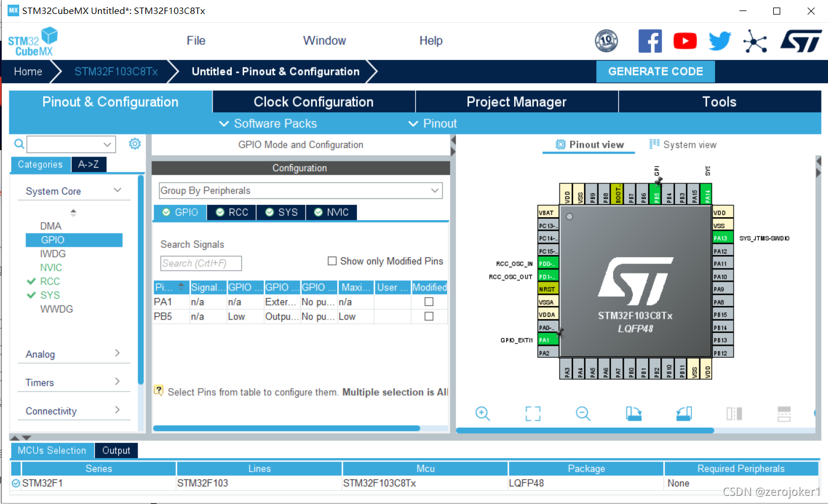Open the Facebook icon link
This screenshot has height=504, width=828.
point(650,41)
